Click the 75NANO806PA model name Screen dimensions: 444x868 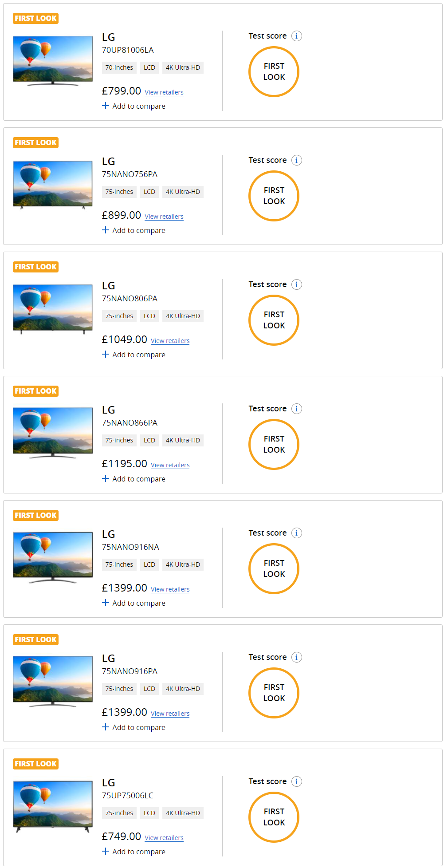click(130, 299)
